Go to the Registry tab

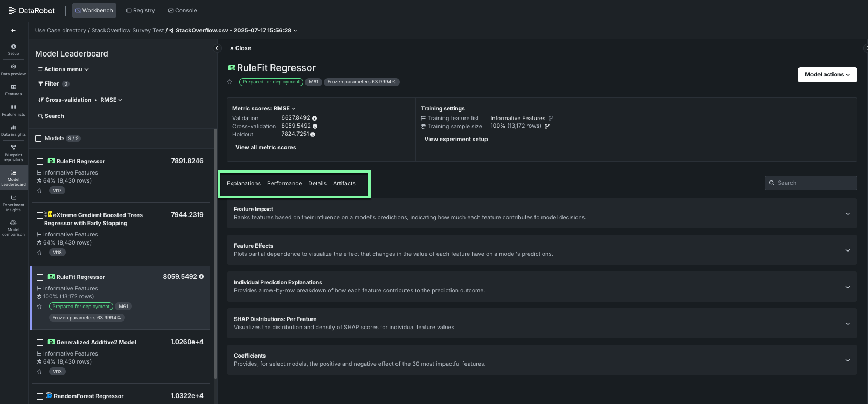pyautogui.click(x=140, y=11)
